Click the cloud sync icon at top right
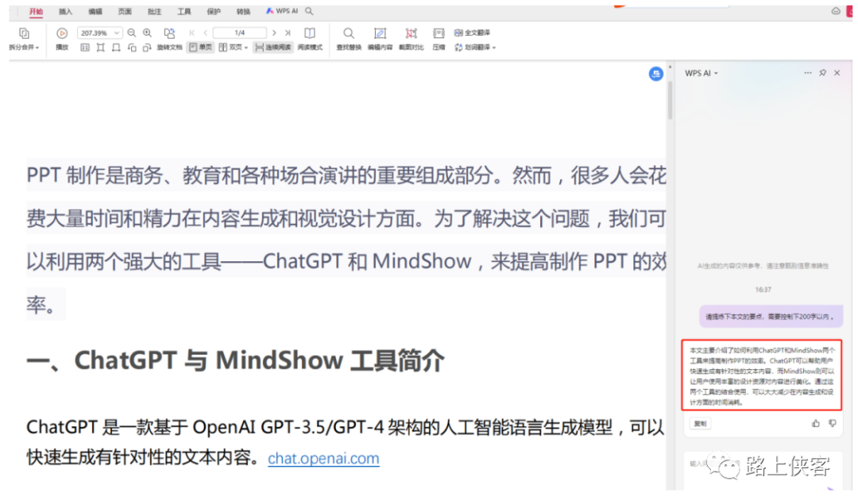Screen dimensions: 858x504 click(836, 11)
